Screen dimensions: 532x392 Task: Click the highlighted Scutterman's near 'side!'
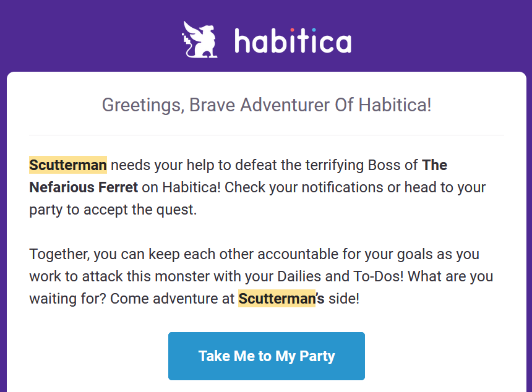point(281,299)
